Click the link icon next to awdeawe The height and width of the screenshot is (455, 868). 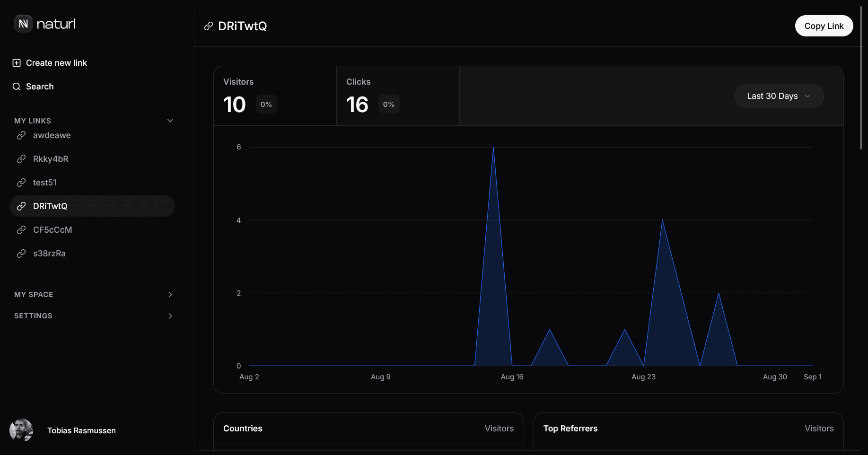click(x=21, y=135)
